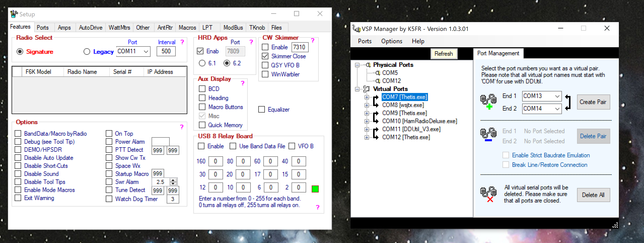Collapse the Physical Ports tree node

[x=357, y=65]
